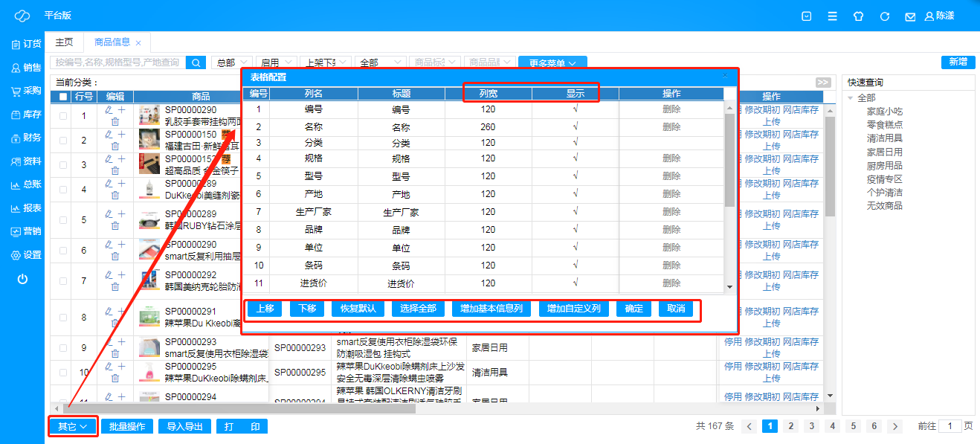Open the 库存 sidebar module
The width and height of the screenshot is (980, 444).
[26, 115]
